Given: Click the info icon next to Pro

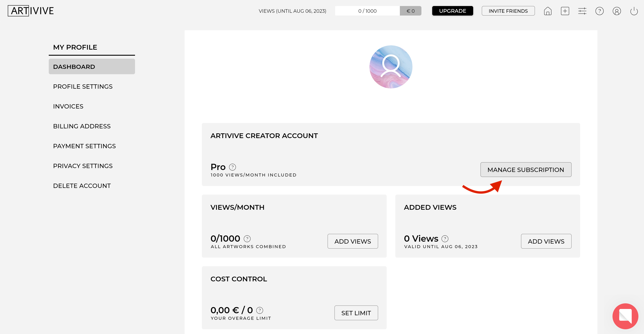Looking at the screenshot, I should click(x=232, y=167).
